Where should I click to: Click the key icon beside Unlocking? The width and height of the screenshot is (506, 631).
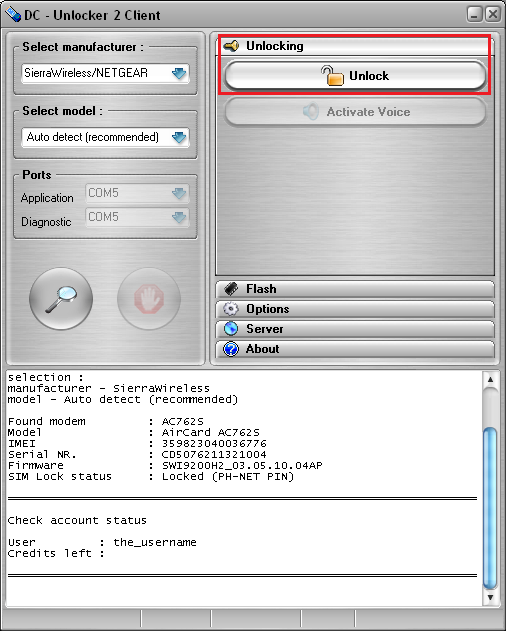pyautogui.click(x=231, y=46)
